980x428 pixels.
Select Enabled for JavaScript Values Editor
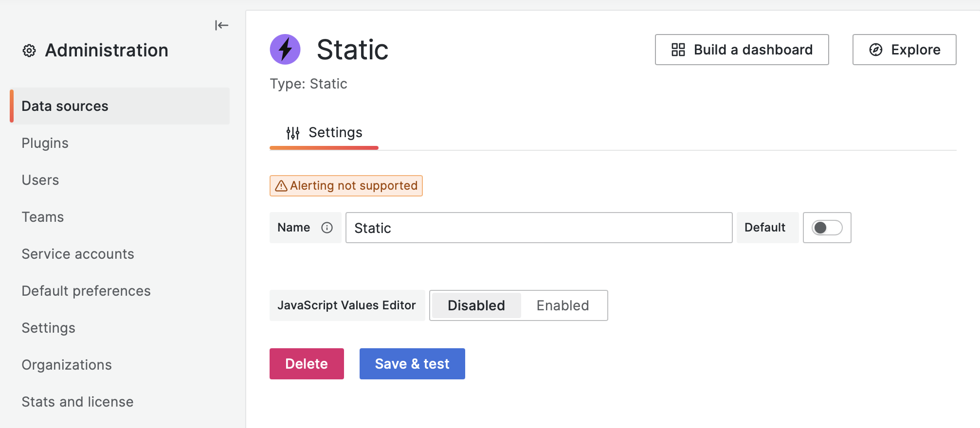(x=563, y=305)
